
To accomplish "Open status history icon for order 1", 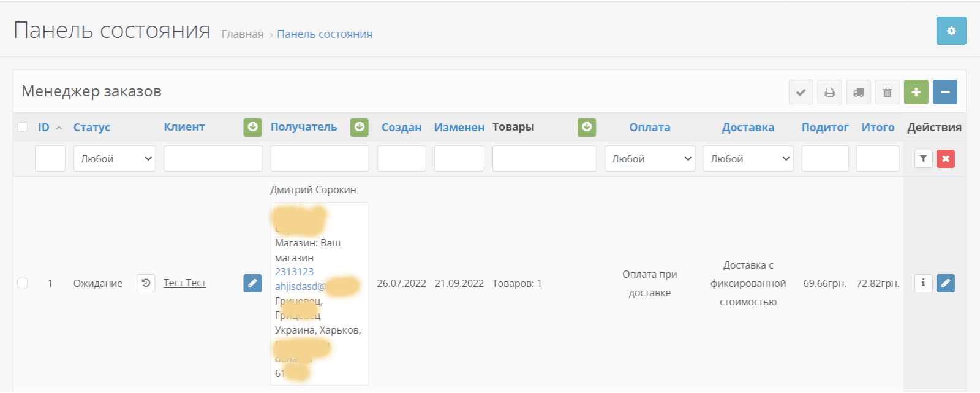I will point(146,283).
